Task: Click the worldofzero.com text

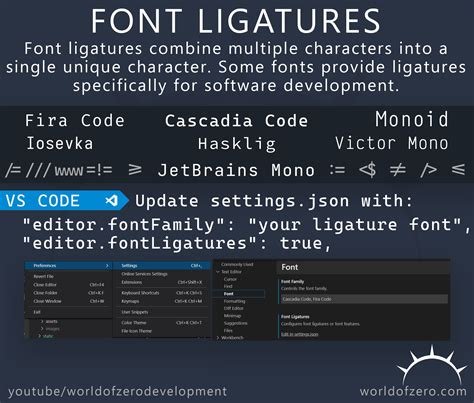Action: tap(413, 391)
